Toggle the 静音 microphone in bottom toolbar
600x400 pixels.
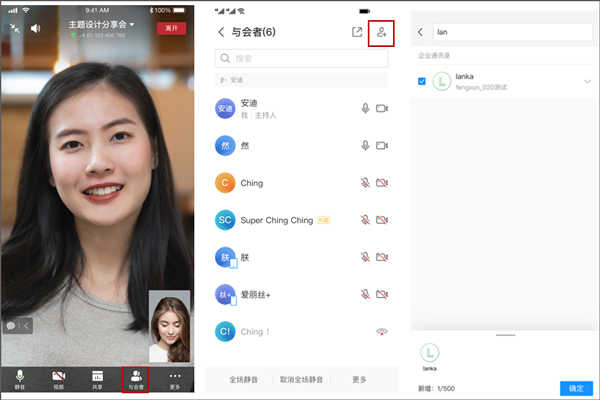tap(20, 378)
